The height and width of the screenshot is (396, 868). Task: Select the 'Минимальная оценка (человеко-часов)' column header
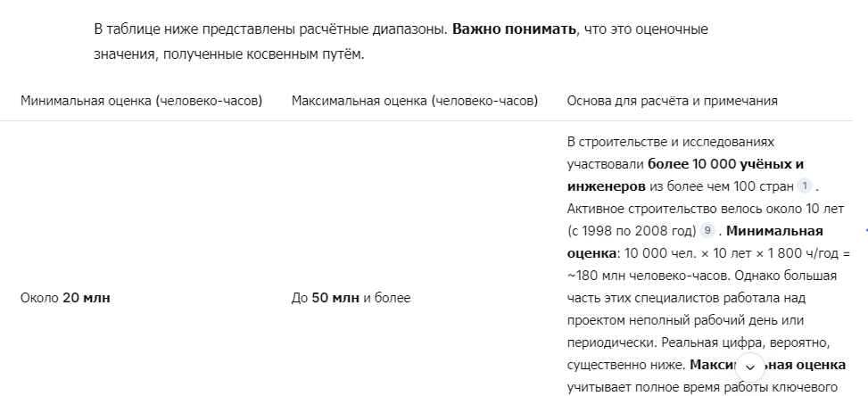pos(142,101)
